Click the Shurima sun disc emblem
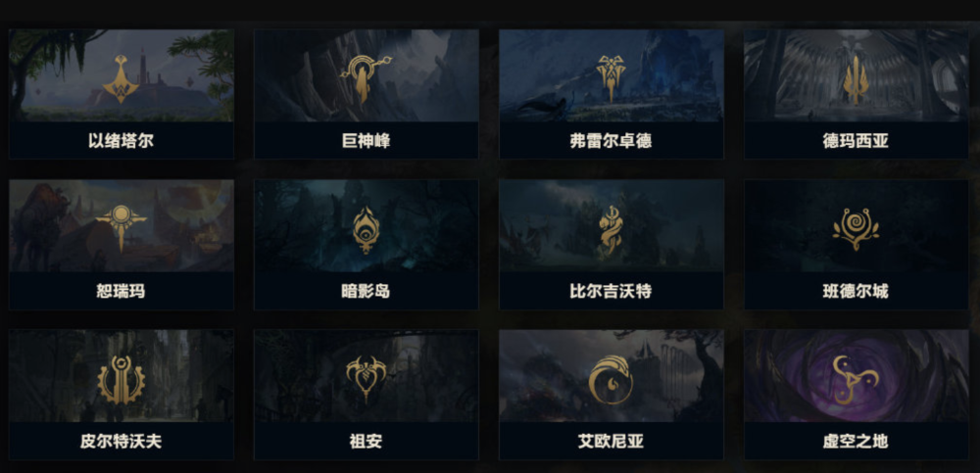The image size is (980, 473). pyautogui.click(x=122, y=228)
